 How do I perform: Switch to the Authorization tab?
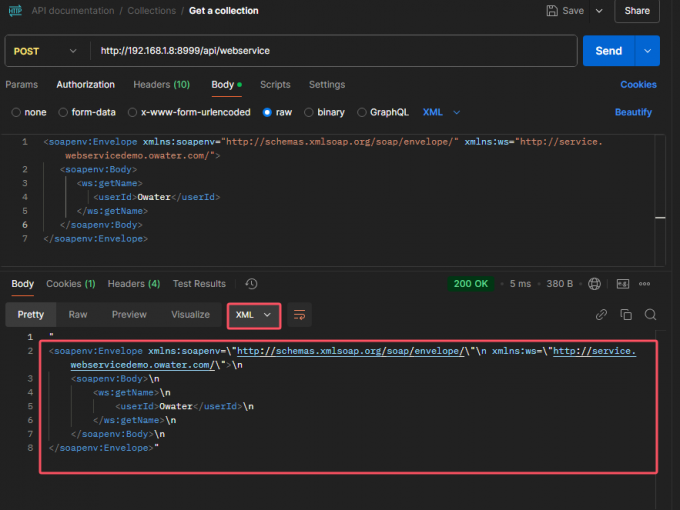(85, 85)
